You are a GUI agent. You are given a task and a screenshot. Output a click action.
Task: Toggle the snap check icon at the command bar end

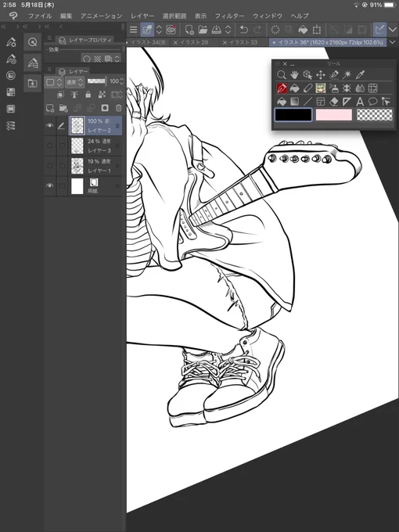tap(379, 30)
